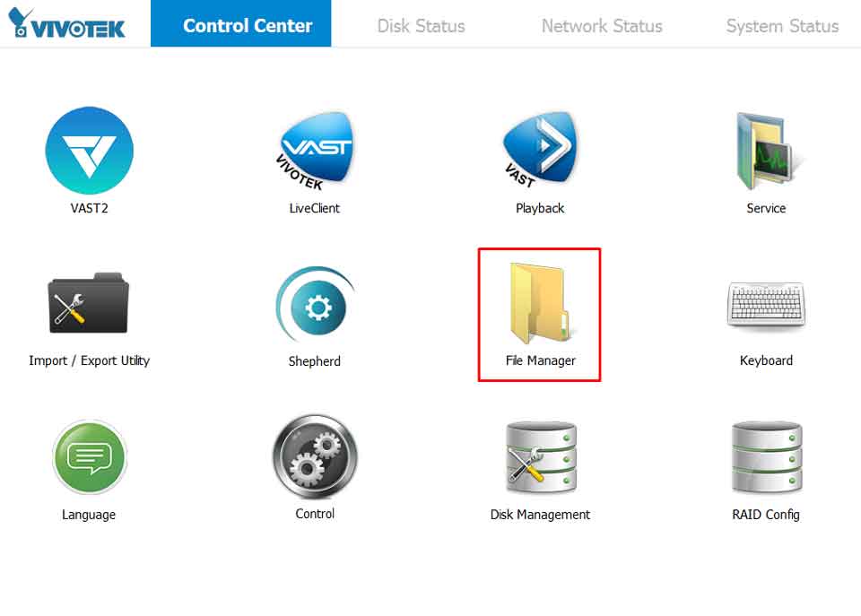861x616 pixels.
Task: Launch the RAID Config icon
Action: pos(765,457)
